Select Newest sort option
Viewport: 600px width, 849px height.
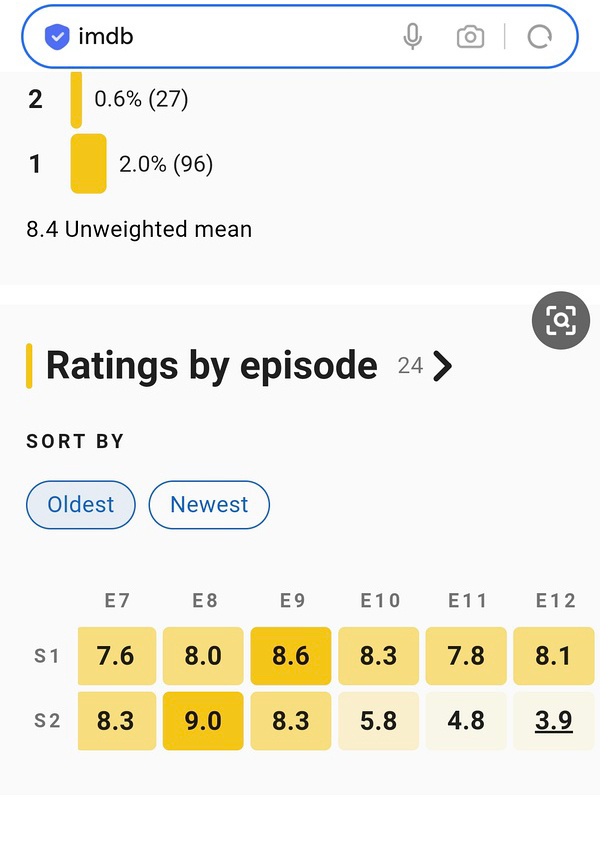[x=209, y=505]
